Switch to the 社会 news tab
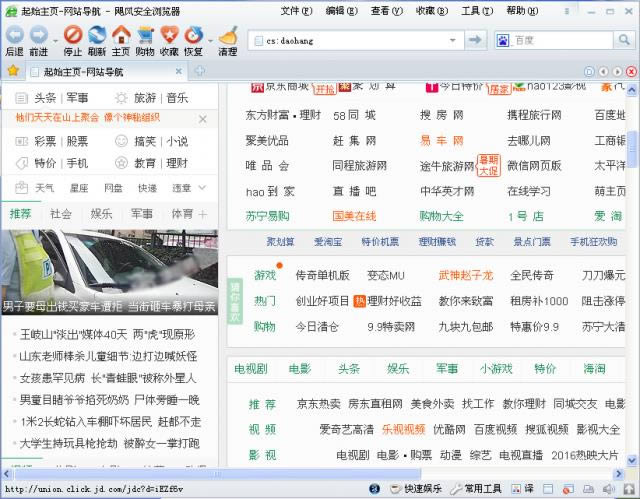The image size is (640, 499). [x=61, y=213]
